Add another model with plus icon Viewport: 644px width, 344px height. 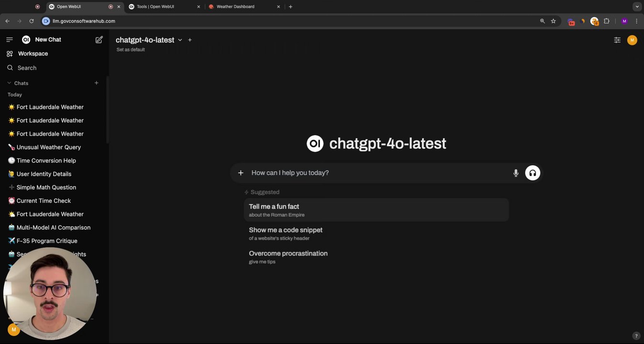coord(190,40)
